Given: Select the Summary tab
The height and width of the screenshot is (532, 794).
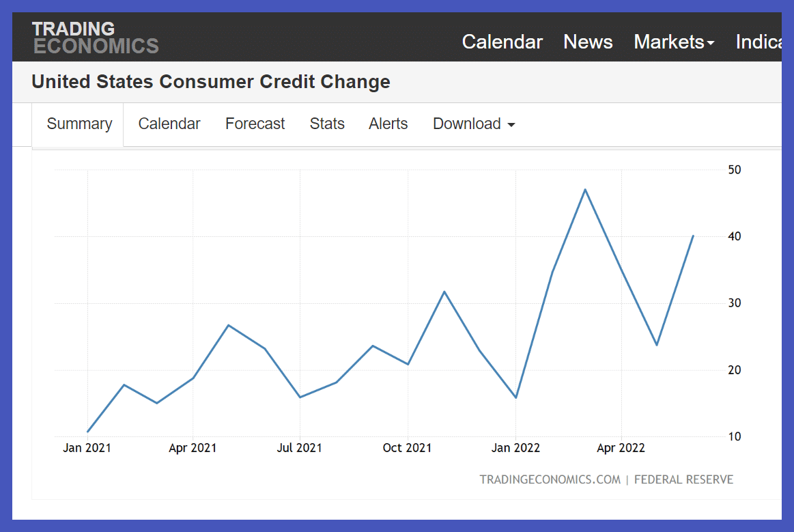Looking at the screenshot, I should click(x=79, y=124).
